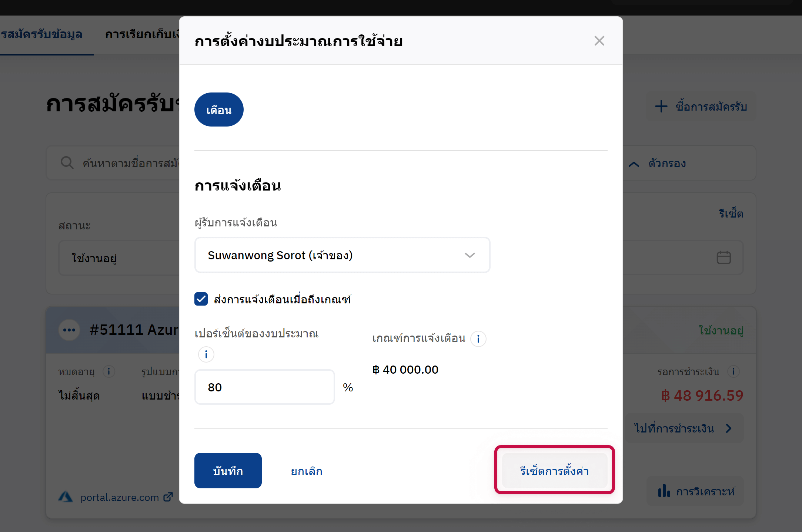
Task: Click the บันทึก save button
Action: [228, 471]
